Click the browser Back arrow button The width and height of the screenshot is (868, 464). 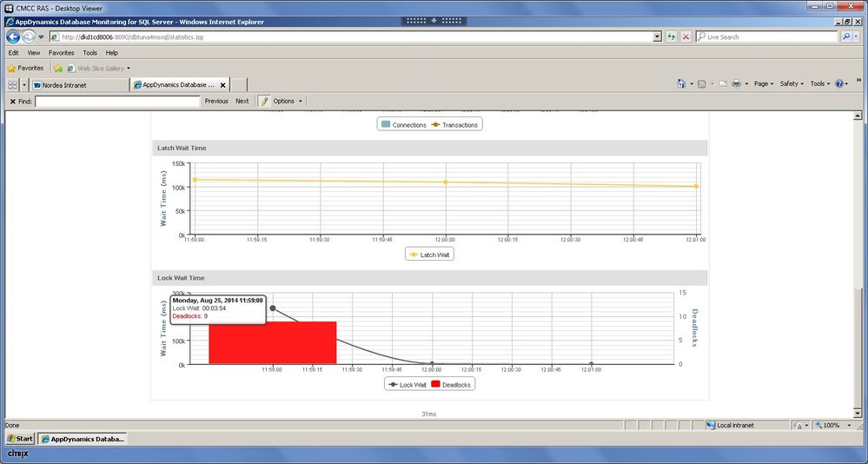point(13,36)
